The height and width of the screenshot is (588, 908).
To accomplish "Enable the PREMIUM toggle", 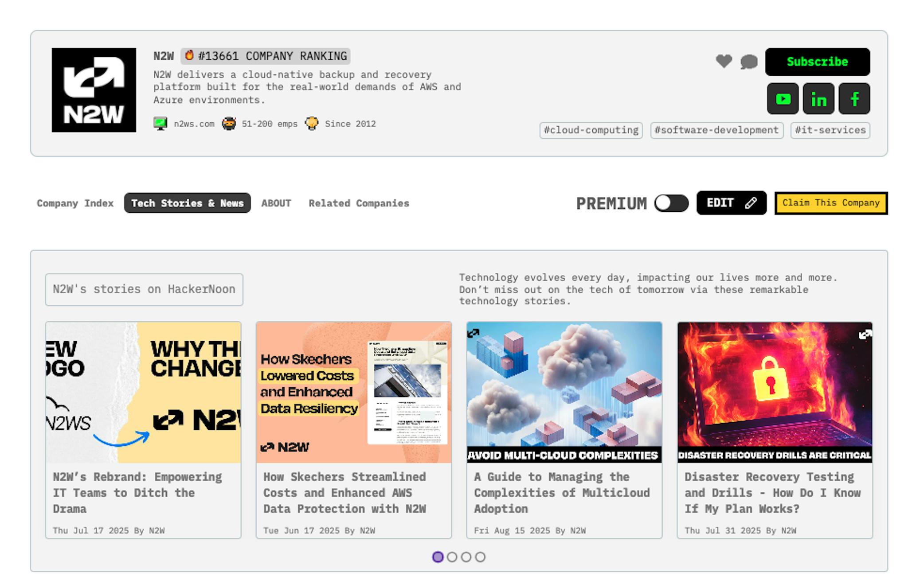I will [x=670, y=202].
